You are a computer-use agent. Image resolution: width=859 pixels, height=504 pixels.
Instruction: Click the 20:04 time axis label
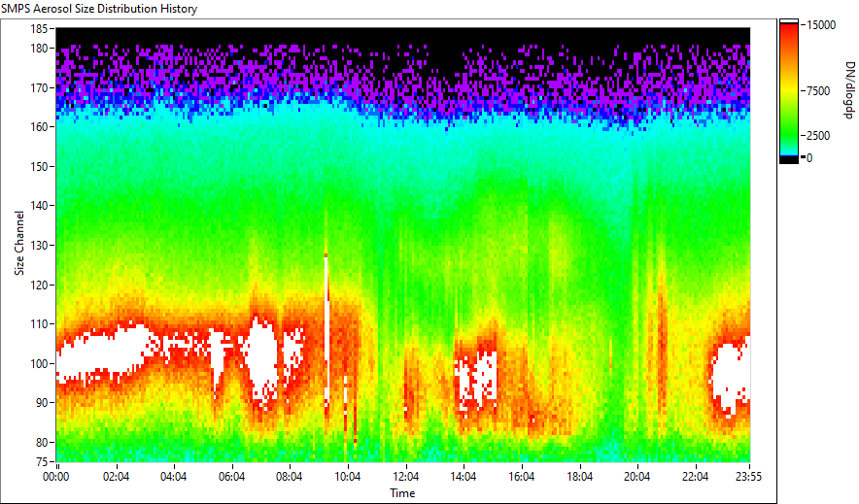tap(637, 477)
